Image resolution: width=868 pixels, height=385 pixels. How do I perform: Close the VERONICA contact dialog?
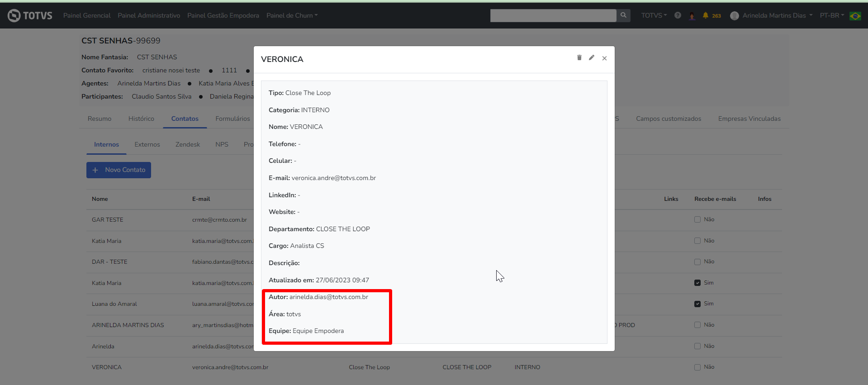(604, 58)
